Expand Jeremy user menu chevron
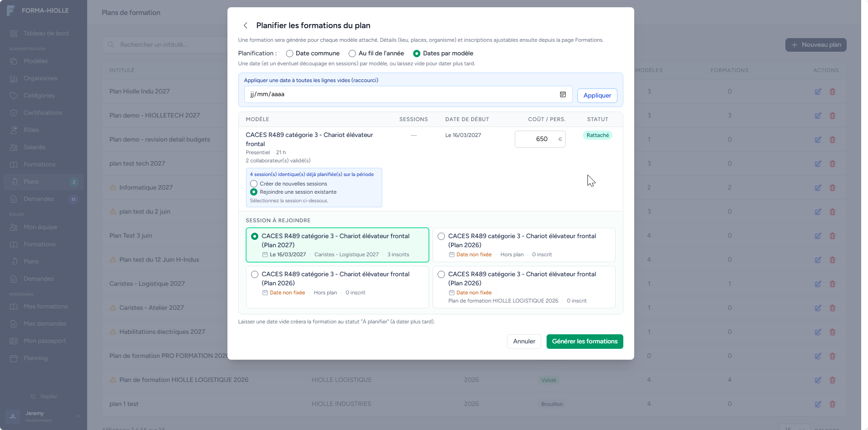The width and height of the screenshot is (868, 430). point(79,416)
